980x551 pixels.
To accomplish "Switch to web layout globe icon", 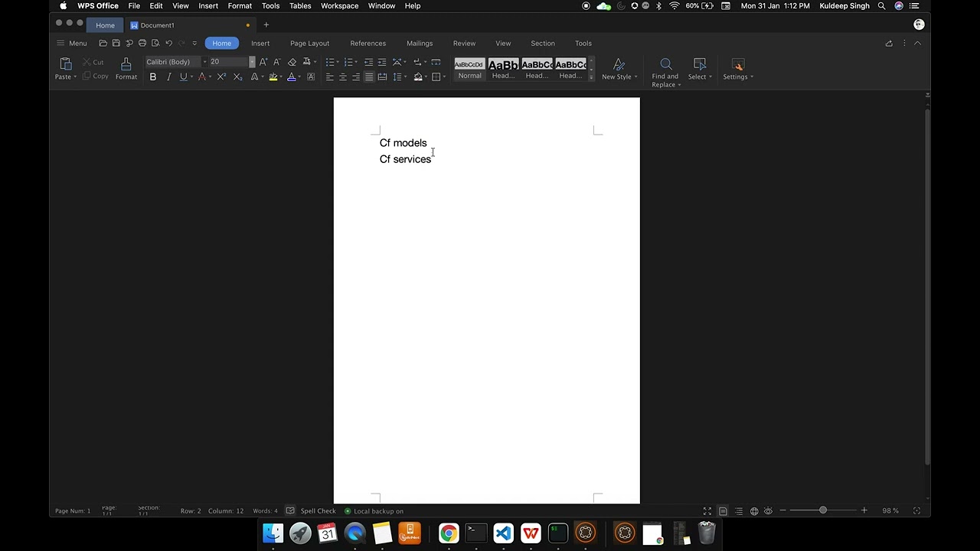I will click(754, 511).
